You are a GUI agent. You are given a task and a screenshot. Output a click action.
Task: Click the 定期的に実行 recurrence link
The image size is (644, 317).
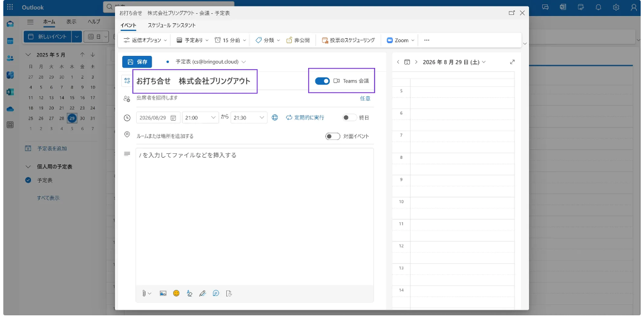pyautogui.click(x=305, y=117)
